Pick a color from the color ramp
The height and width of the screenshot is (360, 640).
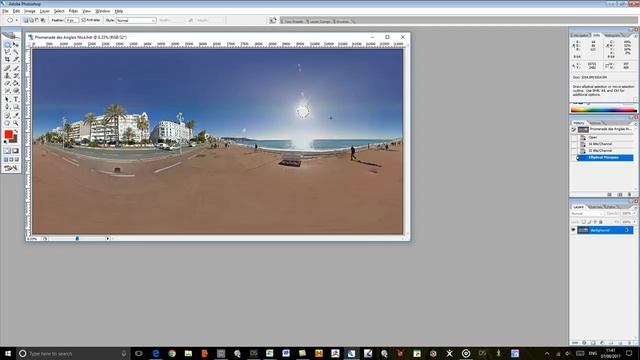pos(603,109)
